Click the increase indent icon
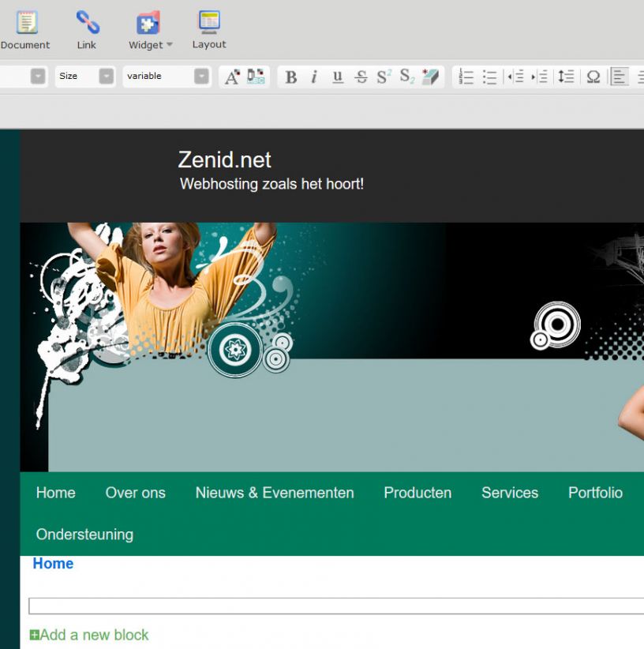644x649 pixels. pos(539,77)
